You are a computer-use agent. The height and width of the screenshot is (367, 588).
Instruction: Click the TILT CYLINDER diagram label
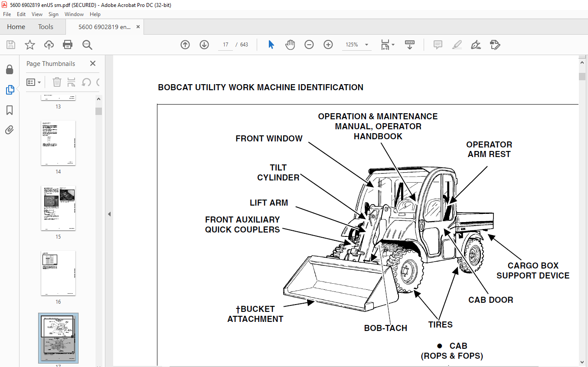coord(278,173)
